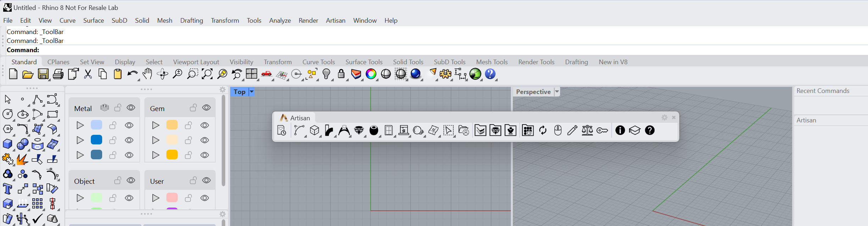The height and width of the screenshot is (226, 868).
Task: Cut selection with the scissors icon
Action: click(x=88, y=74)
